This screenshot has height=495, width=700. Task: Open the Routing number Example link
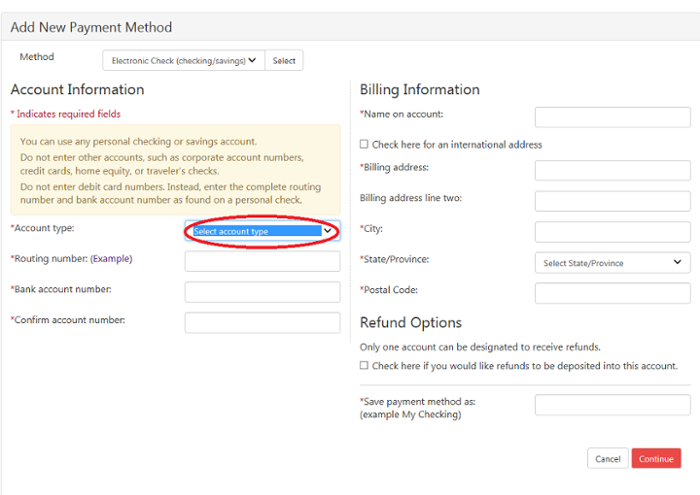[112, 258]
